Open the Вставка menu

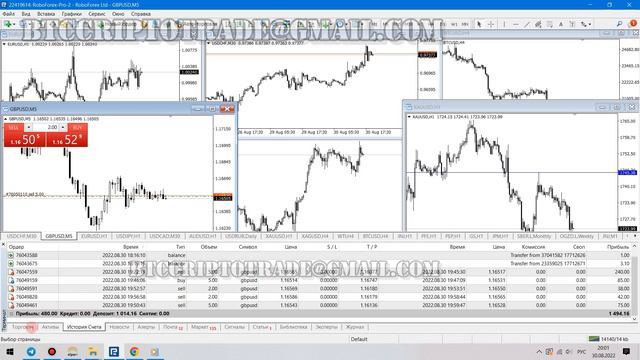tap(46, 14)
